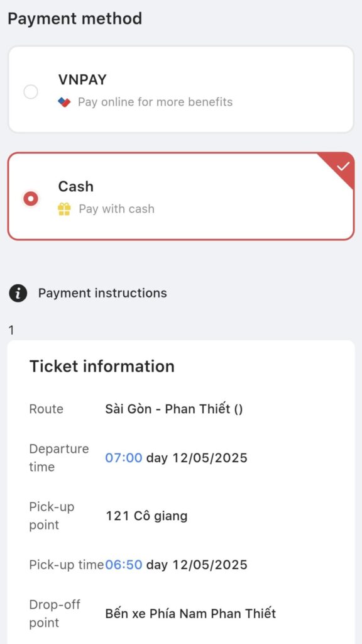Choose the VNPAY payment card
The width and height of the screenshot is (362, 644).
point(180,89)
